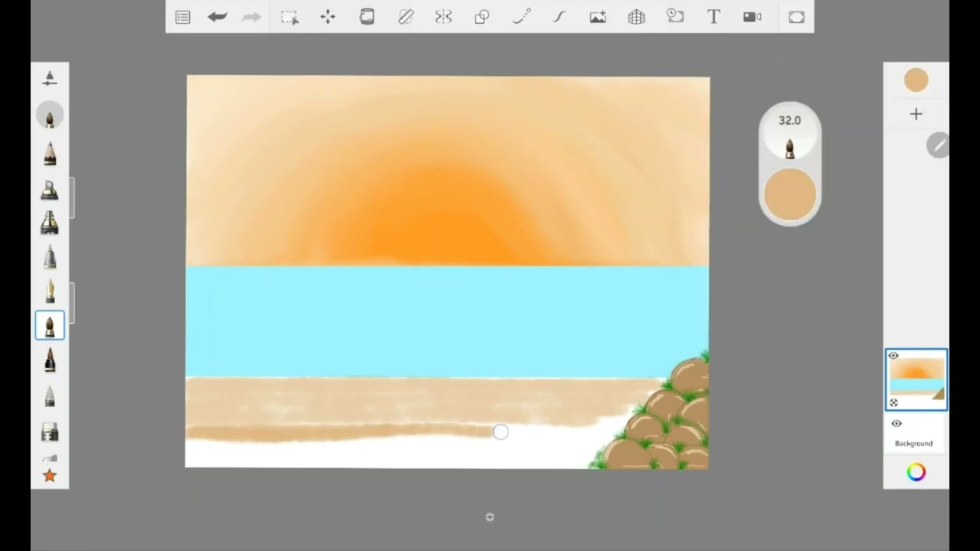Screen dimensions: 980x551
Task: Pick the round brush in gray circle
Action: pyautogui.click(x=50, y=116)
